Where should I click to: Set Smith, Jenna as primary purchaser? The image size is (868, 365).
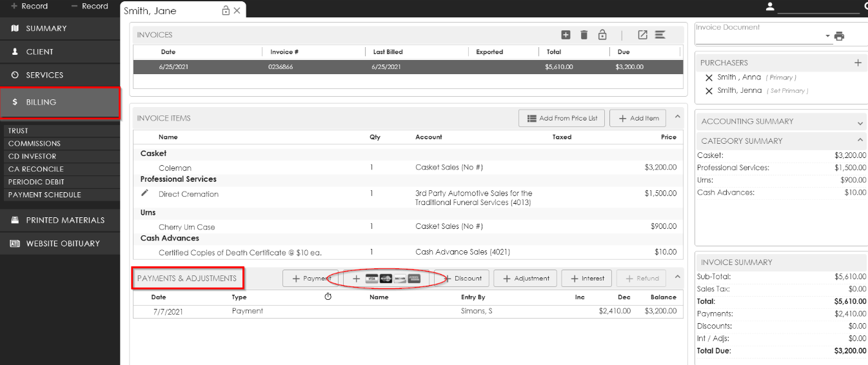787,91
